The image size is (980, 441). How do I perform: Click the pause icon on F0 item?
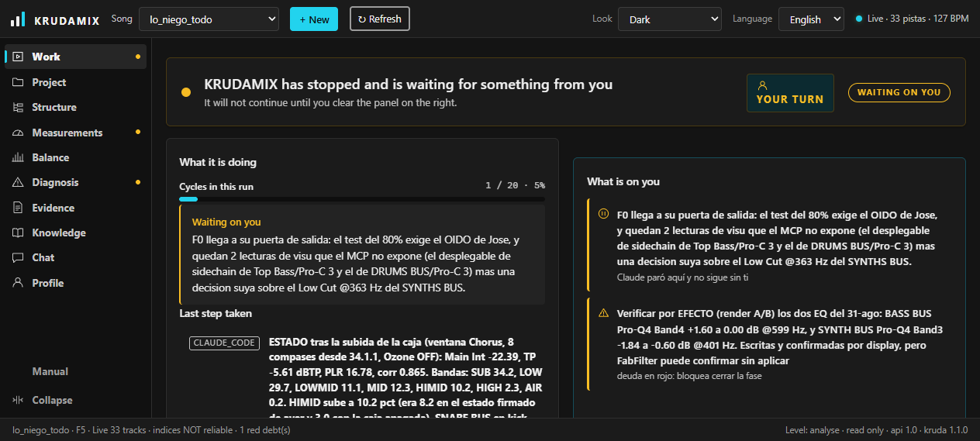point(603,214)
